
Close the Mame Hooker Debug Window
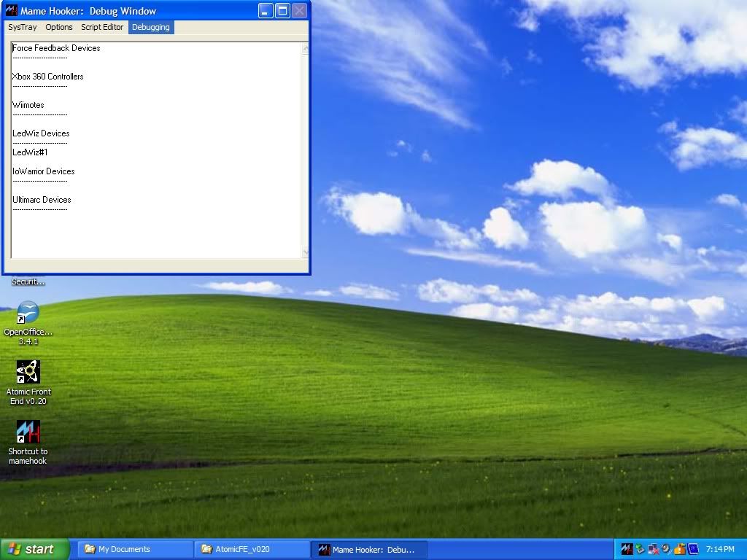[299, 10]
